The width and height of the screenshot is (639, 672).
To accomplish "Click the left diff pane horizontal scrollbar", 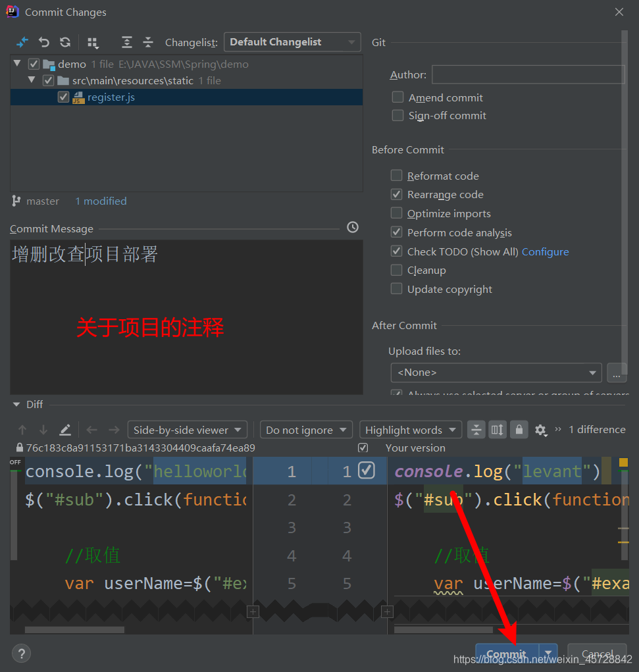I will pos(74,630).
